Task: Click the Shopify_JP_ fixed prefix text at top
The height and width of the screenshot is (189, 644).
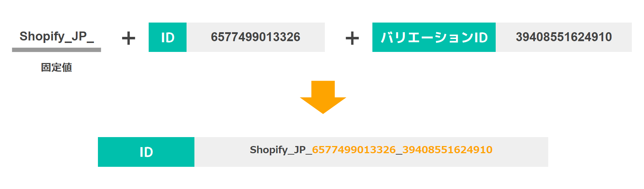Action: [x=57, y=37]
